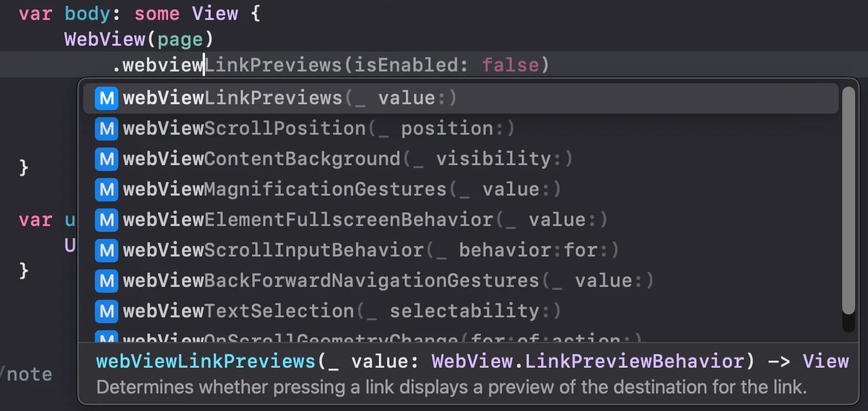868x411 pixels.
Task: Select webViewBackForwardNavigationGestures completion item
Action: 460,281
